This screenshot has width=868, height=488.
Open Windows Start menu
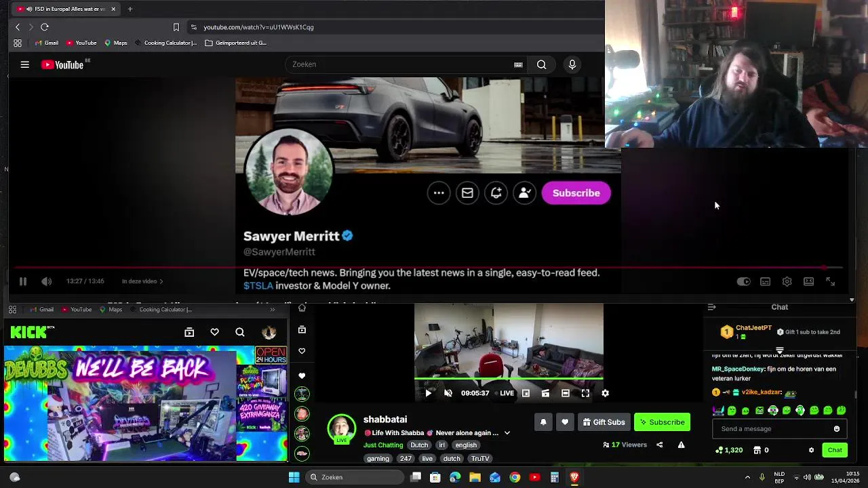294,477
